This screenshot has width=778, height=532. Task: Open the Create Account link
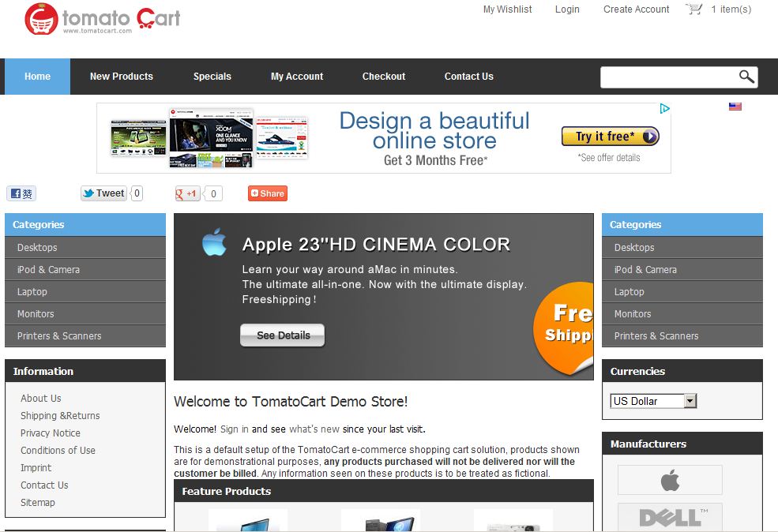[636, 9]
